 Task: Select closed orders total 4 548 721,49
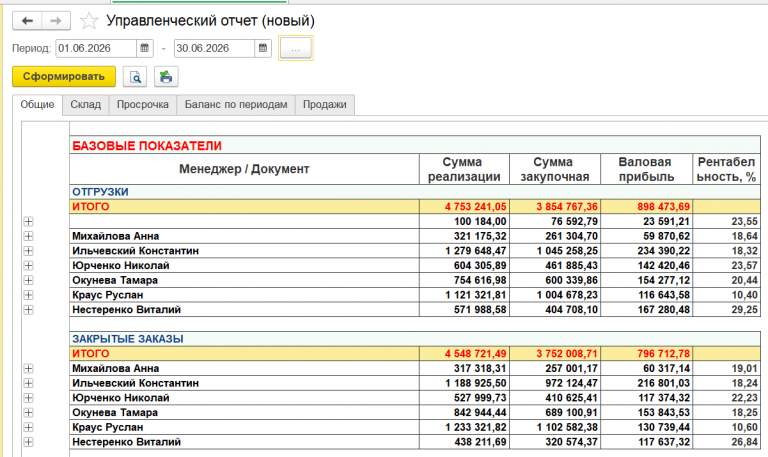pos(464,354)
